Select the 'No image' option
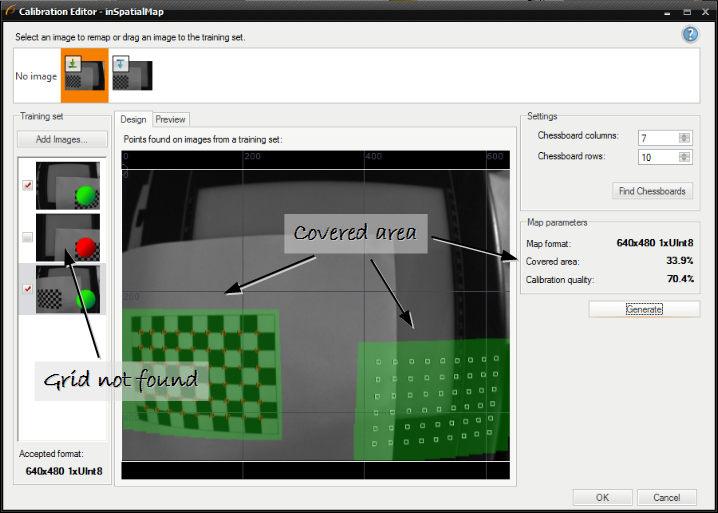The height and width of the screenshot is (513, 718). tap(35, 76)
